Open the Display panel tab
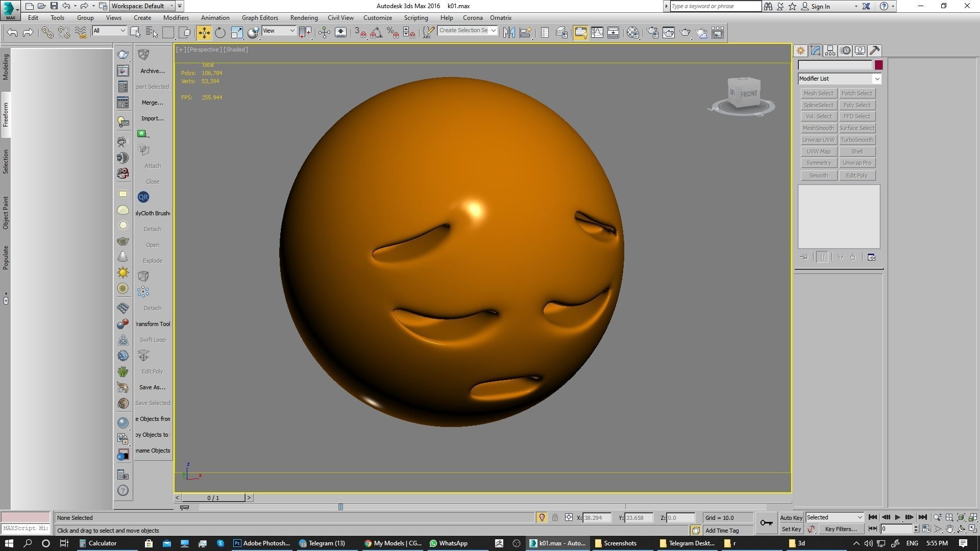Image resolution: width=980 pixels, height=551 pixels. point(860,51)
